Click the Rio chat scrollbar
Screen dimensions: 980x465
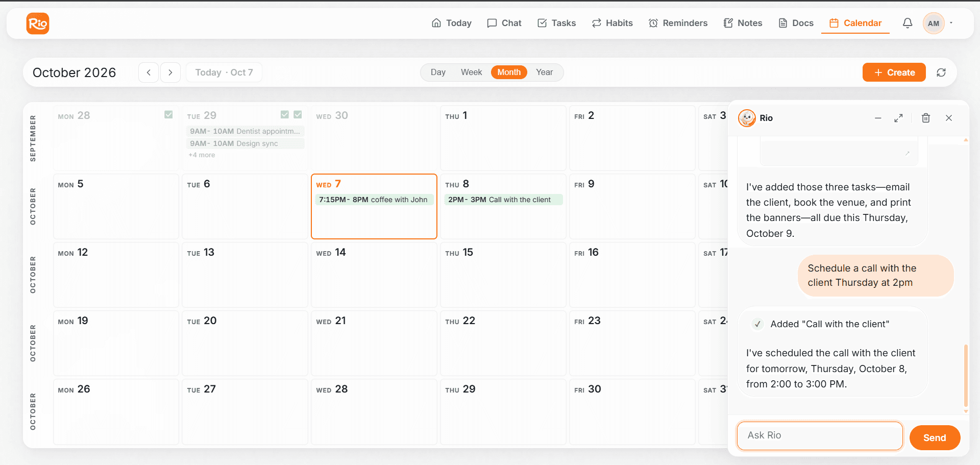point(966,375)
